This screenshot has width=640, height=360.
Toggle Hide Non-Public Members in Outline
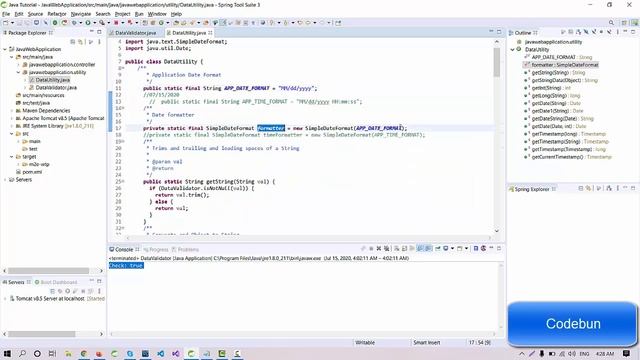coord(601,32)
